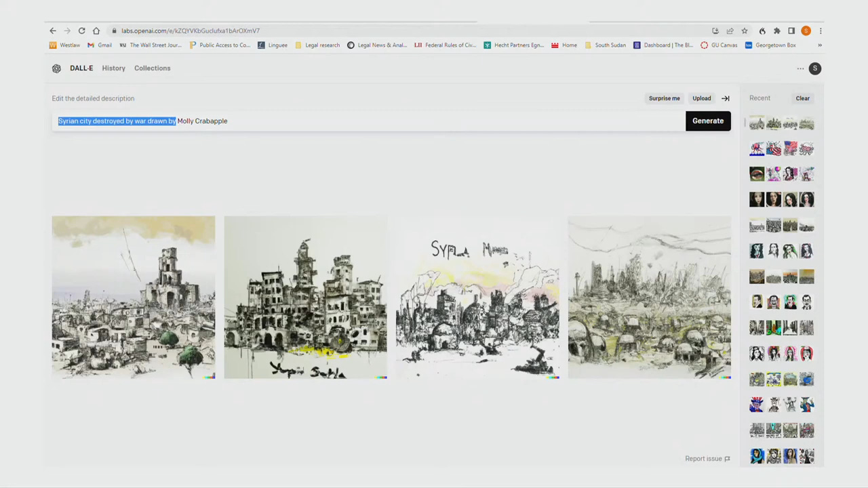Open the Federal Rules of Civ... bookmark
Viewport: 868px width, 488px height.
pyautogui.click(x=446, y=45)
